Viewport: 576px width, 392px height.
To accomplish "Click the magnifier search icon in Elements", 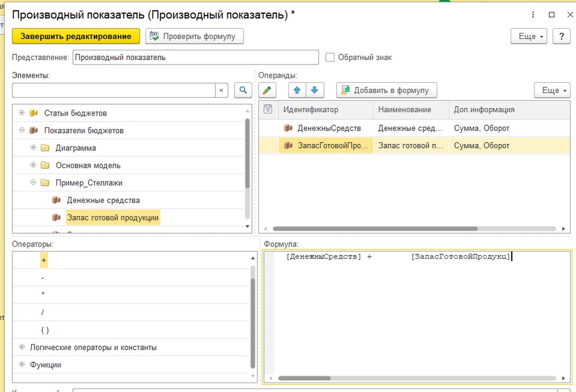I will tap(243, 90).
